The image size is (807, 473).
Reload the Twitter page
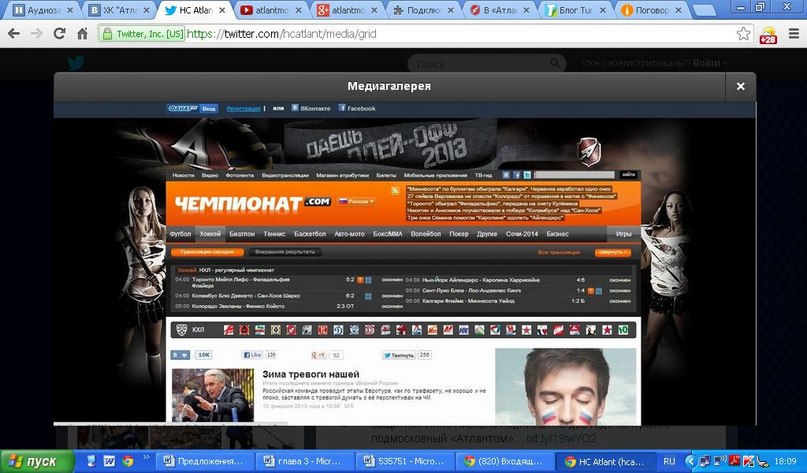coord(59,34)
